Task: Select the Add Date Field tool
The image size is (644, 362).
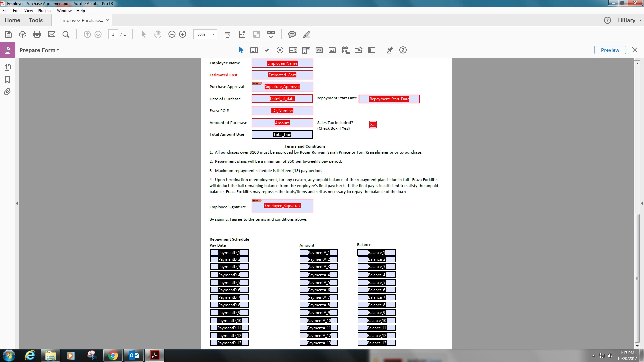Action: pyautogui.click(x=345, y=50)
